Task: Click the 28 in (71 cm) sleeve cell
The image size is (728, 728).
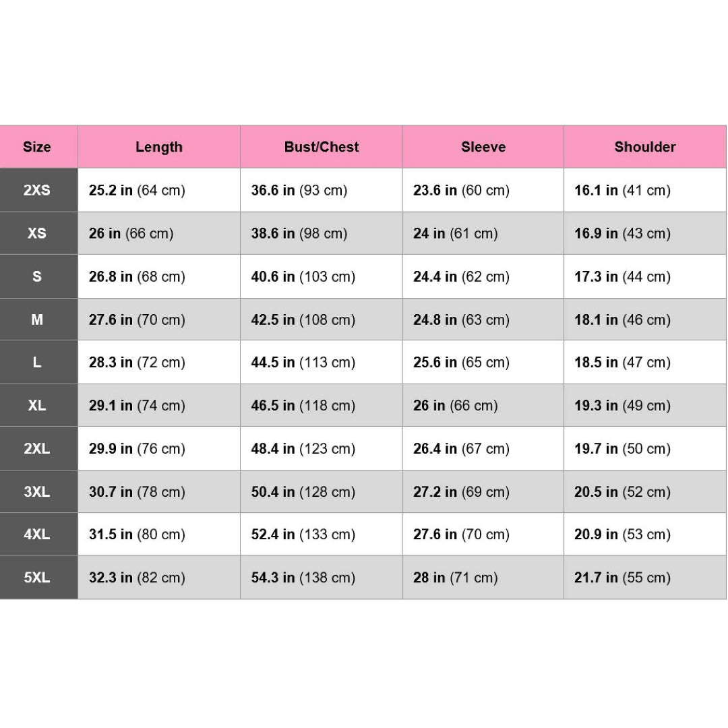Action: point(456,578)
